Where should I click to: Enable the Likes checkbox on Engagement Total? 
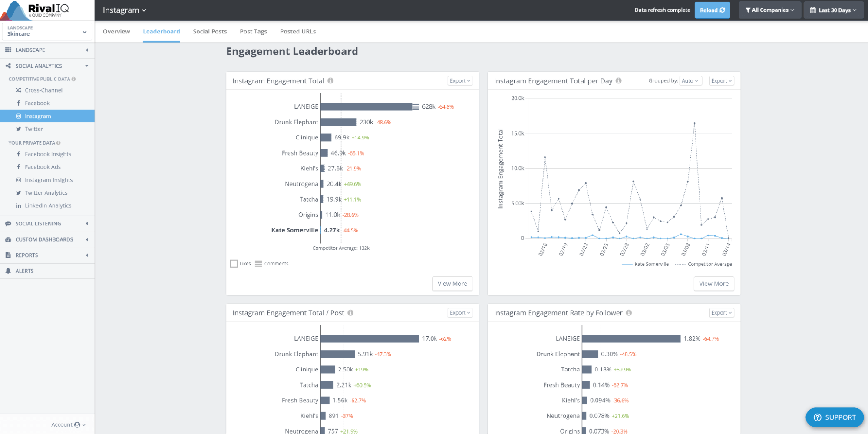point(234,263)
